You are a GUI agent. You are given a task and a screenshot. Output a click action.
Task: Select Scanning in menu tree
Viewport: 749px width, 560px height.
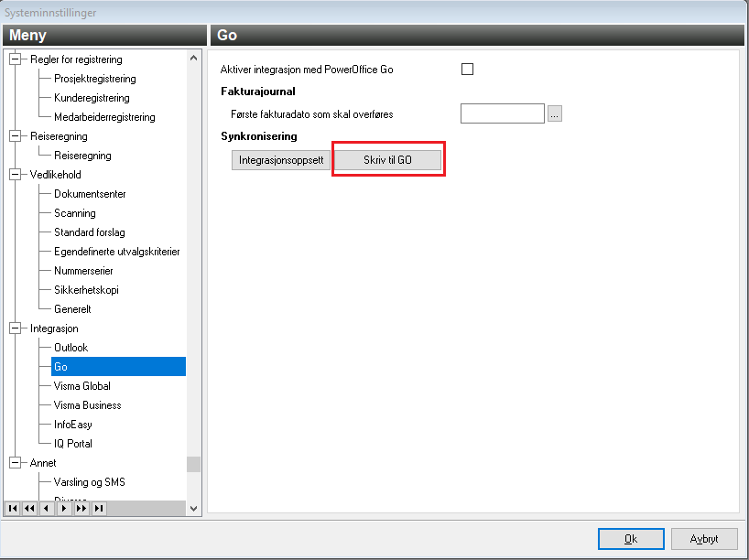(75, 213)
